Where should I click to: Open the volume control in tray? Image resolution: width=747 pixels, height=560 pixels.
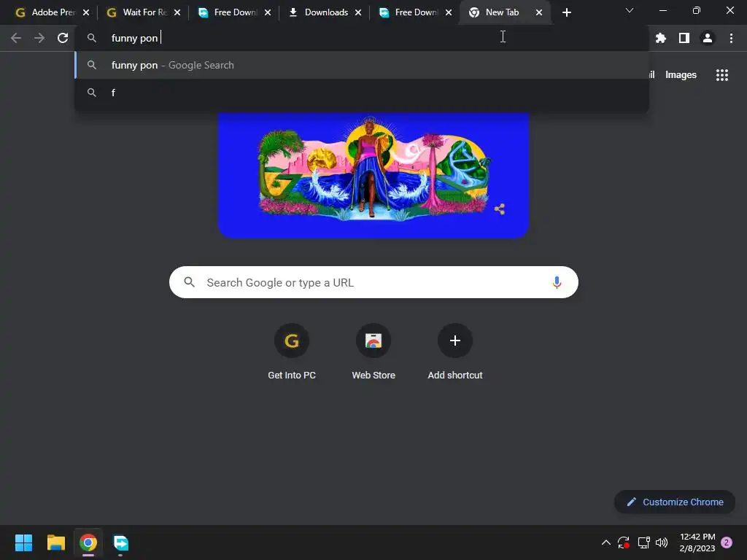pos(662,542)
